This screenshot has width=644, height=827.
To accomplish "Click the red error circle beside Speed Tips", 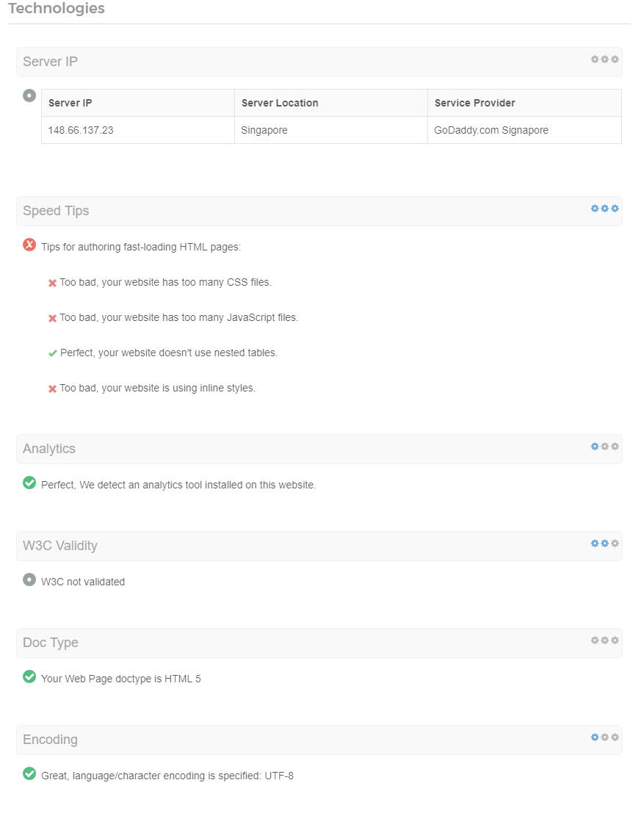I will pos(29,245).
